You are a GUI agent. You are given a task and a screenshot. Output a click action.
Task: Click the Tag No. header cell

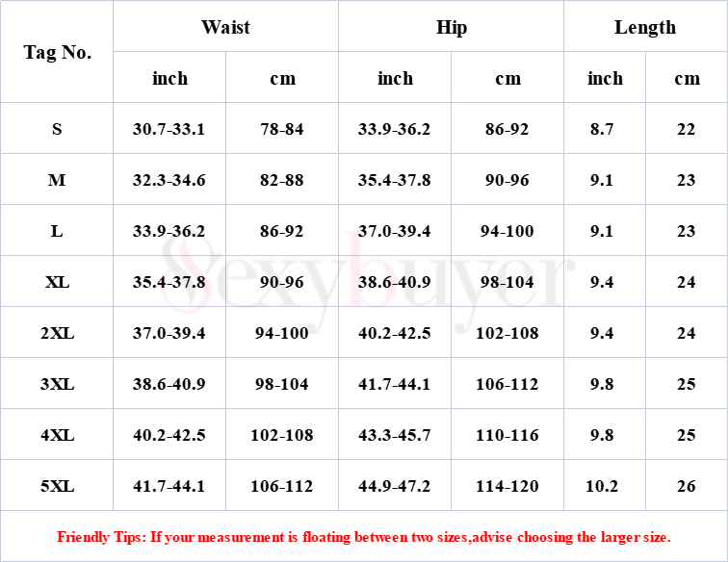(x=57, y=52)
